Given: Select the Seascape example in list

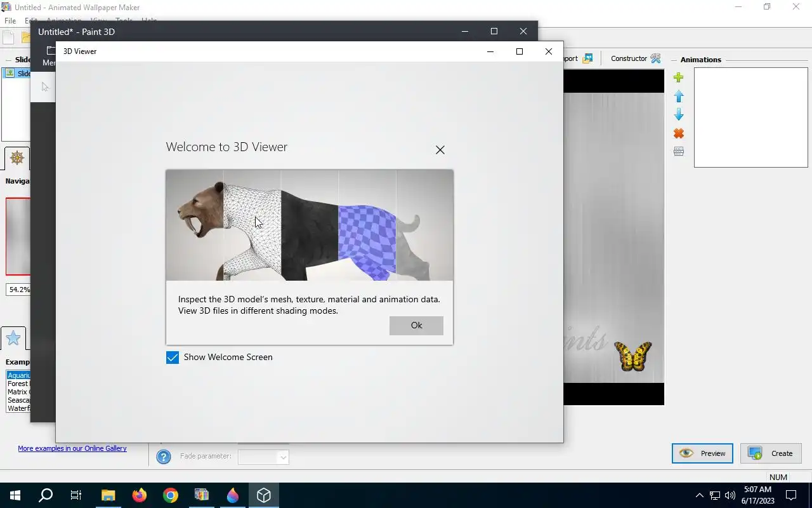Looking at the screenshot, I should pyautogui.click(x=18, y=400).
